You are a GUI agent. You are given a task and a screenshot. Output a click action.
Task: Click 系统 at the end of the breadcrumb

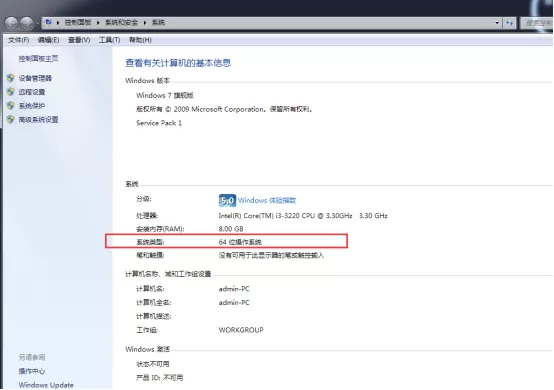(158, 23)
